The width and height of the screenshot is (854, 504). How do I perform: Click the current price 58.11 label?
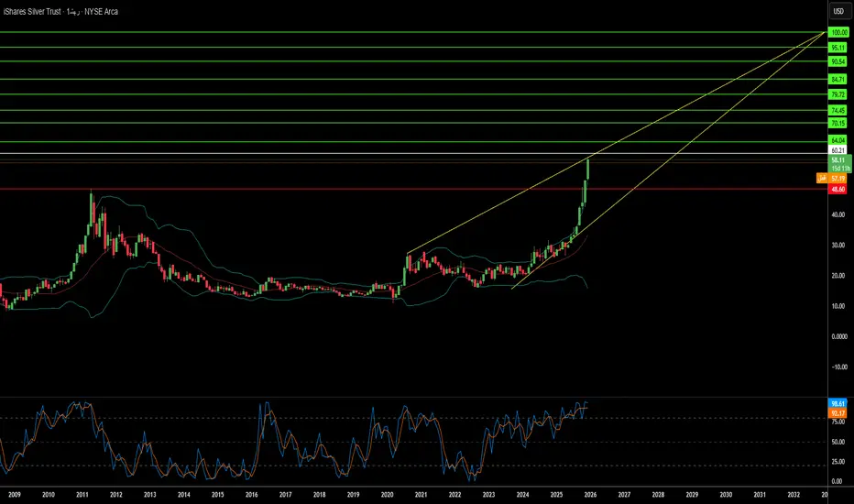(x=838, y=160)
